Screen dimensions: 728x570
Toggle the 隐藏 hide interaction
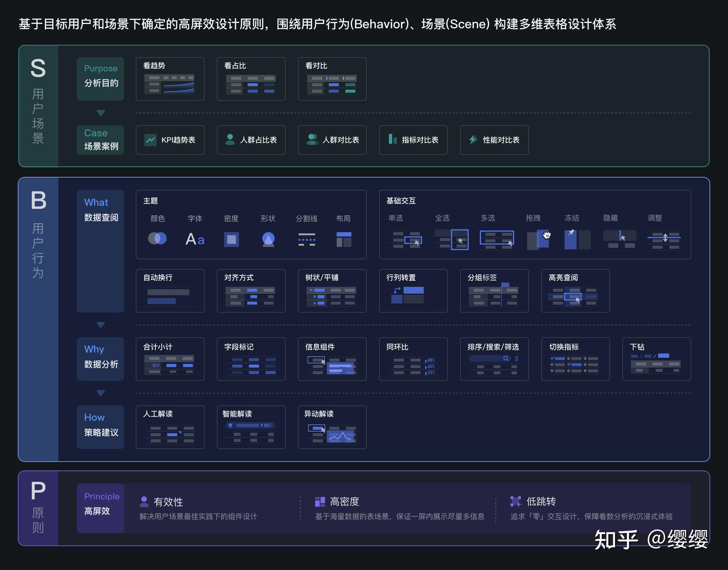620,239
